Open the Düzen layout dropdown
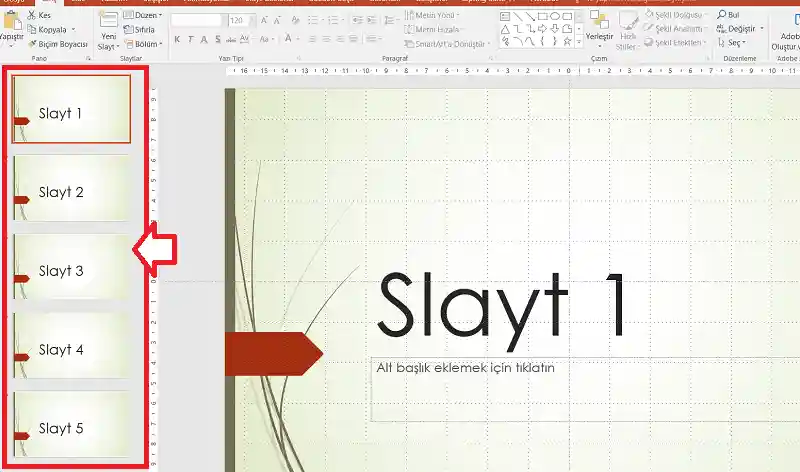800x472 pixels. [x=143, y=15]
